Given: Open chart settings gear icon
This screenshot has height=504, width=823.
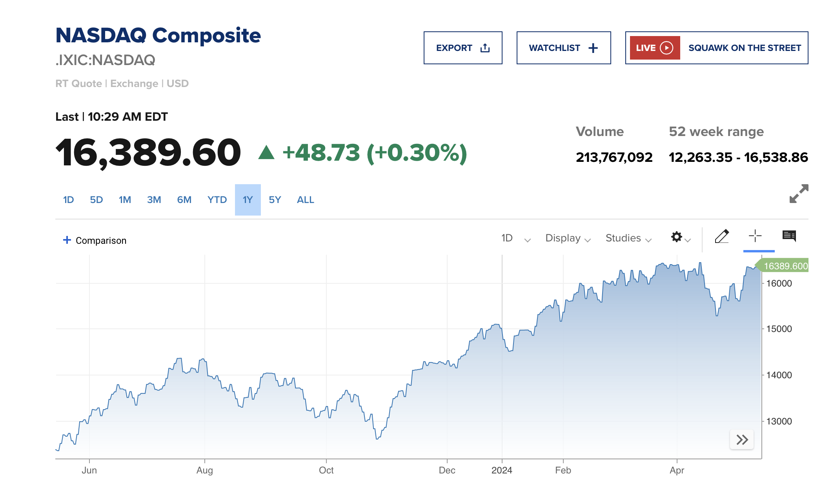Looking at the screenshot, I should pos(677,237).
